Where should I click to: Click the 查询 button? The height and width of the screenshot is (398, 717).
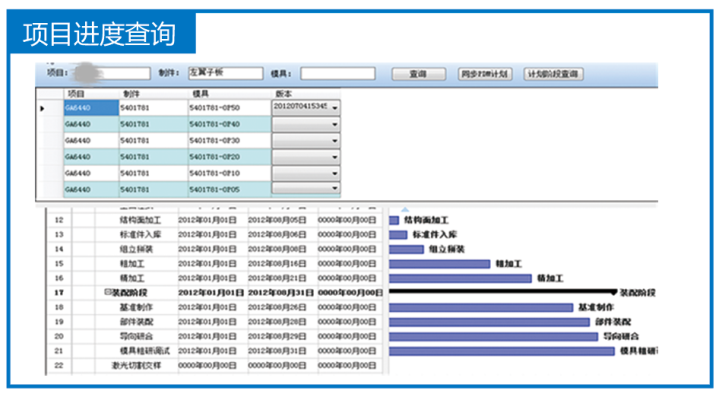pos(418,74)
